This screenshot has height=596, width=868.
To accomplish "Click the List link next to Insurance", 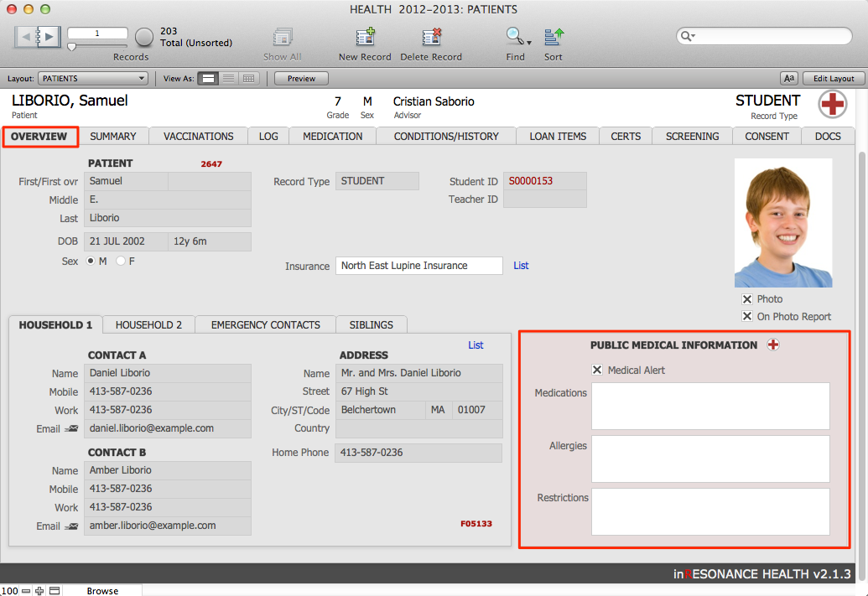I will tap(521, 266).
